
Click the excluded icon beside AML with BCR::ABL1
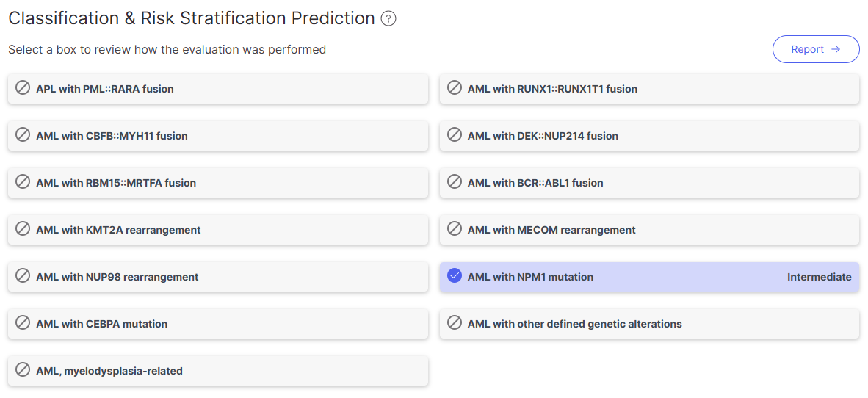coord(455,183)
